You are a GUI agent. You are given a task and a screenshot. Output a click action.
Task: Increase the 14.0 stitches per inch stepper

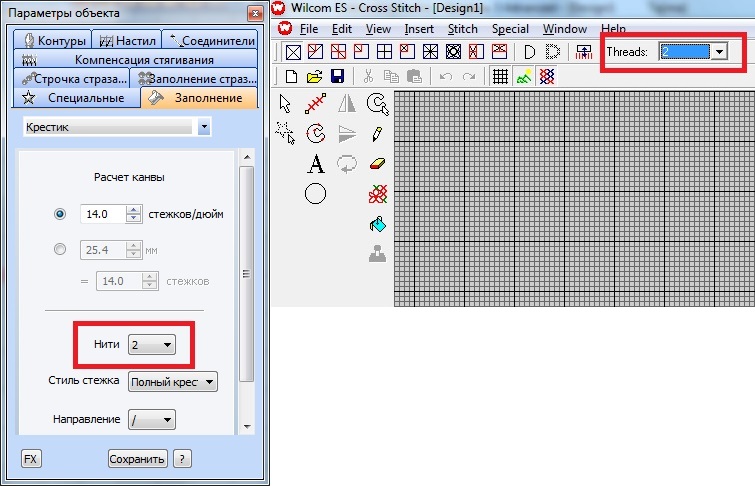pos(133,210)
